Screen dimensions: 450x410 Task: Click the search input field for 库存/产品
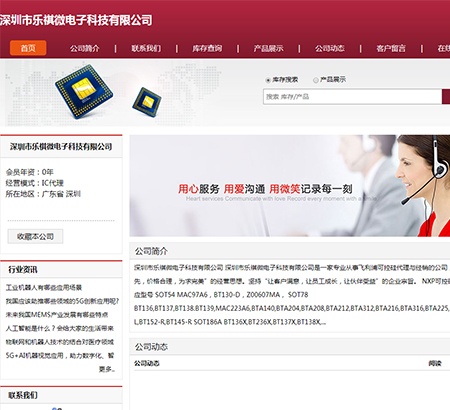tap(352, 97)
